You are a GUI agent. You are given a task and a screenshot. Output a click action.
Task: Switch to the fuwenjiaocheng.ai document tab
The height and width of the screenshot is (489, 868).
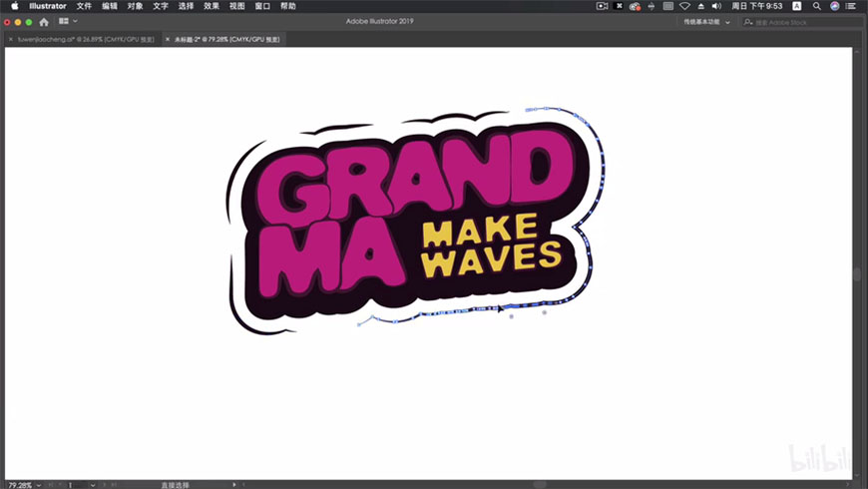85,39
